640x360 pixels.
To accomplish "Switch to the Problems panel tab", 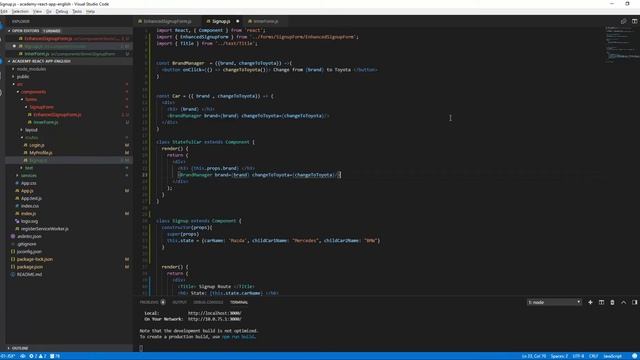I will pos(149,302).
